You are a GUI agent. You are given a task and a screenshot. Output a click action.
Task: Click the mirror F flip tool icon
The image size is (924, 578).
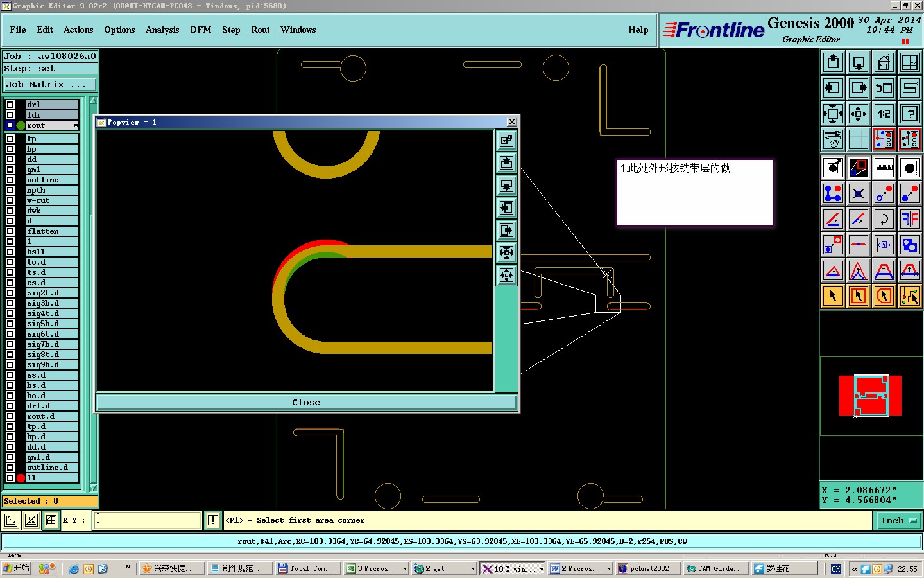point(910,219)
